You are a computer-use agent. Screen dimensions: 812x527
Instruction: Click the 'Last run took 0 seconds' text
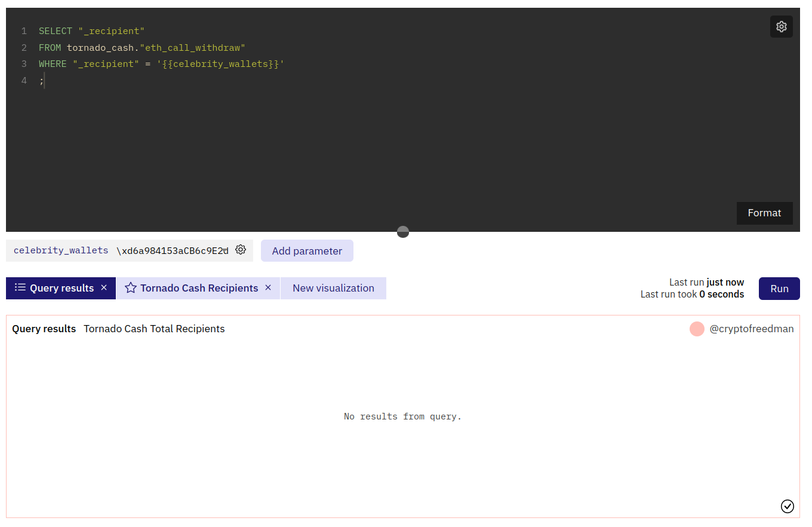692,294
